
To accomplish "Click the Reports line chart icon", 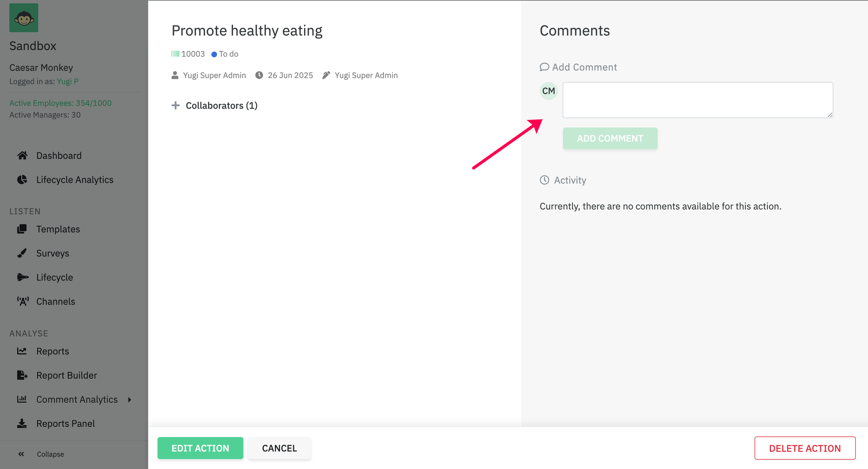I will 22,351.
